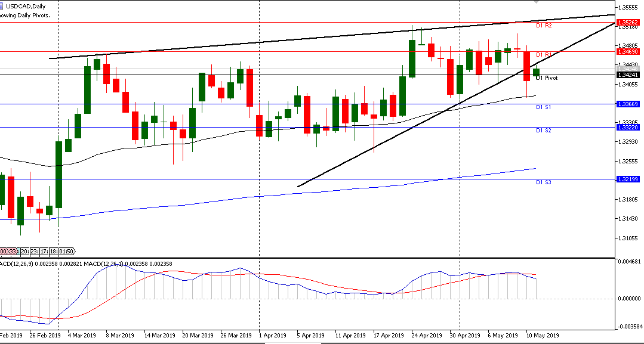The image size is (644, 344).
Task: Click the 0.004681 MACD scale value
Action: (629, 261)
